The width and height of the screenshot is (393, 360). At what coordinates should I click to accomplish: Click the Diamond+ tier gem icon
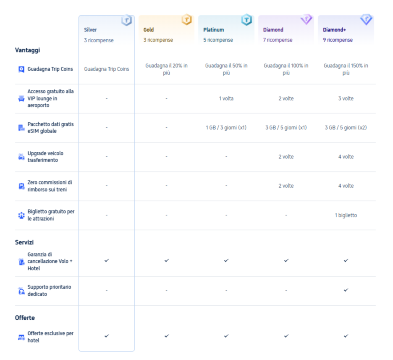(x=366, y=20)
